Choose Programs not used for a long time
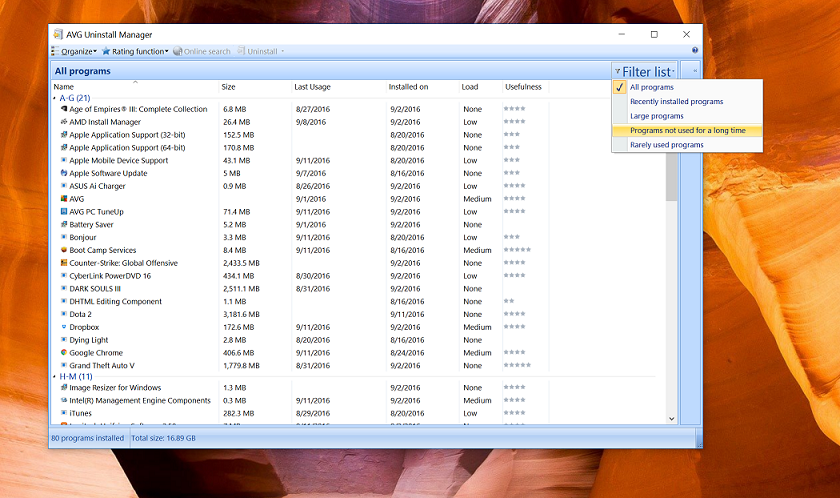Screen dimensions: 840x498 tap(687, 130)
